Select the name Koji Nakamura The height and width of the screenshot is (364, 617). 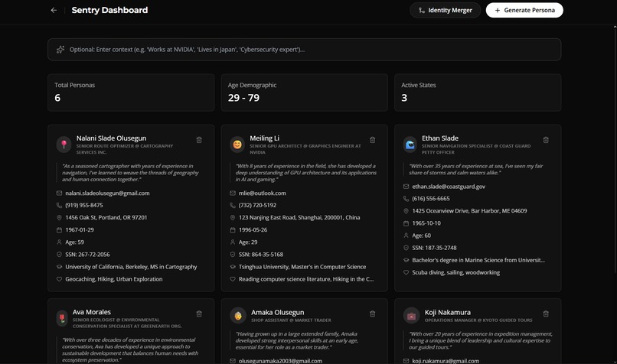pos(447,312)
